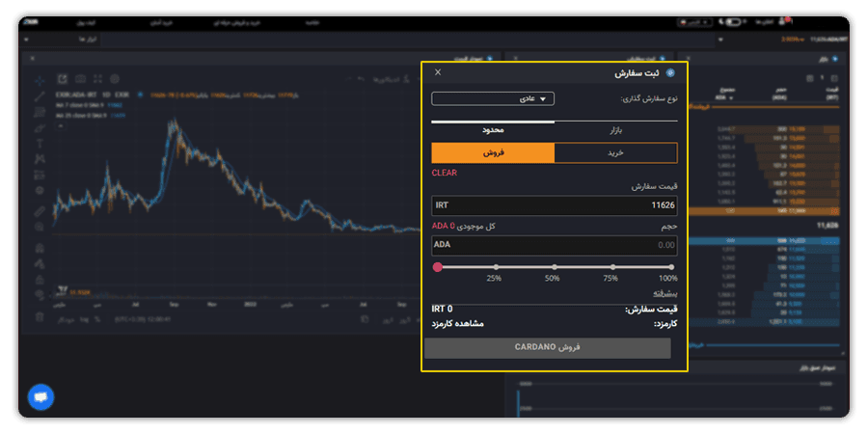Click the order price field showing 11626
868x434 pixels.
(x=555, y=205)
